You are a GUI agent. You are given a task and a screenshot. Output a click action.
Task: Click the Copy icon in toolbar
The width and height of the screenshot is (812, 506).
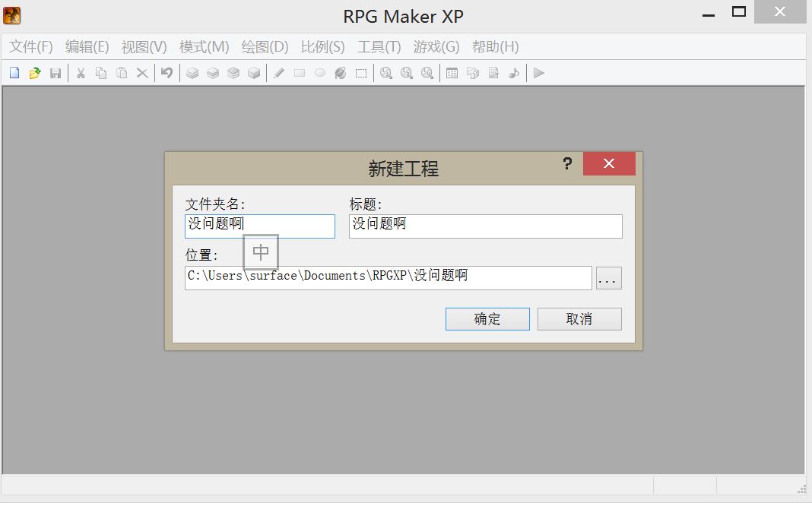(x=101, y=73)
